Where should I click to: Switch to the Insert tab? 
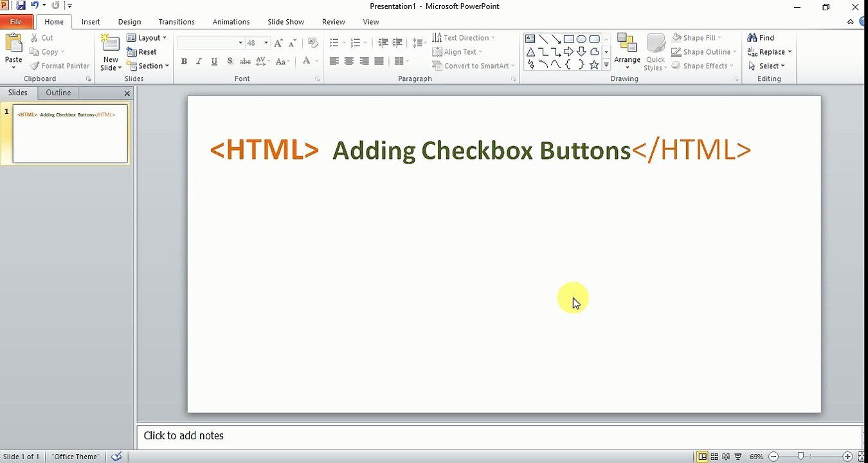(x=91, y=22)
